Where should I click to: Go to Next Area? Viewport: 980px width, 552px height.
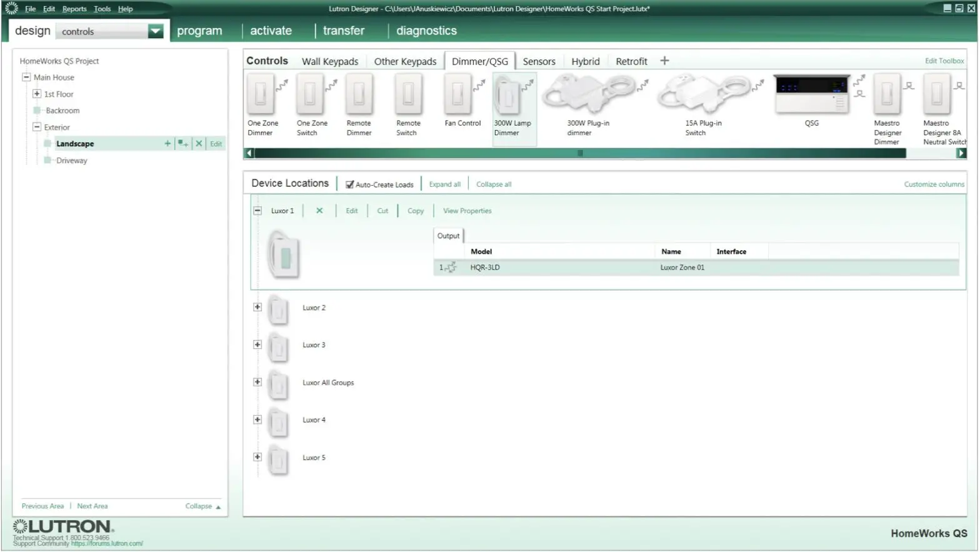pyautogui.click(x=92, y=506)
